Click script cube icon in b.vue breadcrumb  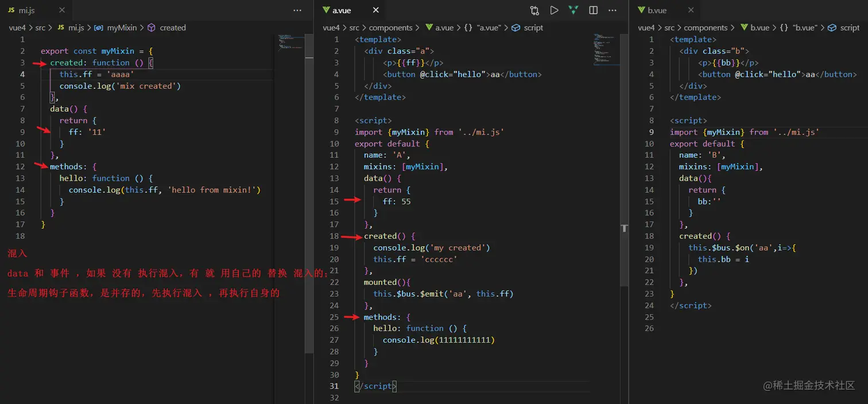coord(832,28)
